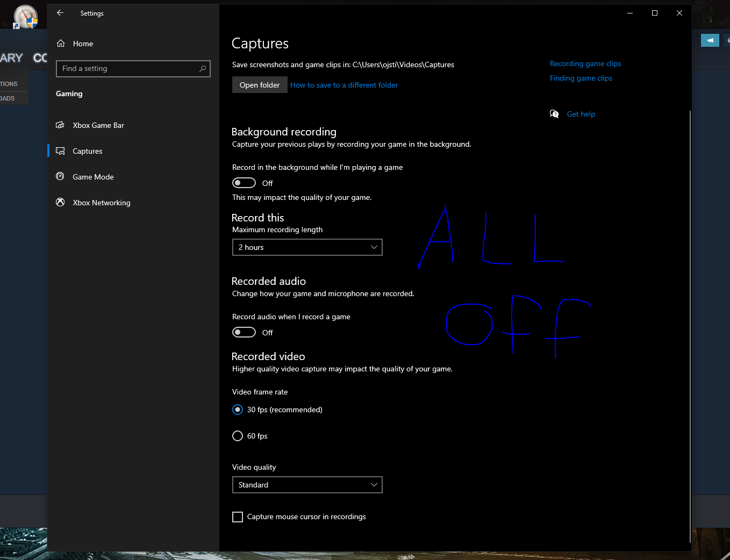
Task: Open the Home icon in sidebar
Action: [61, 44]
